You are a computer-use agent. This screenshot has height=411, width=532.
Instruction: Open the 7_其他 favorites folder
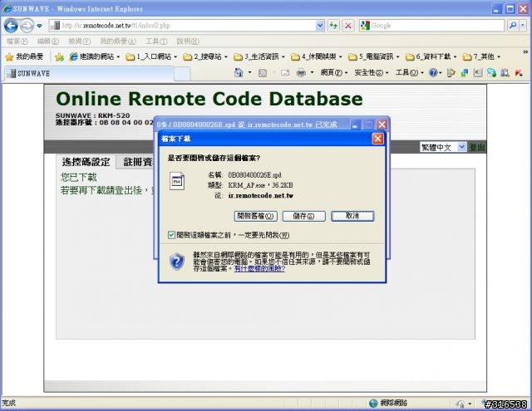click(x=482, y=56)
